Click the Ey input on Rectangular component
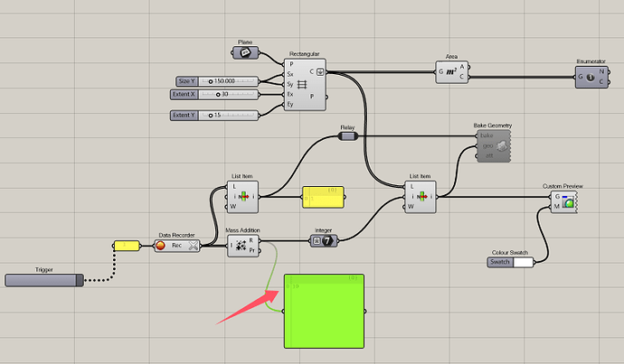Image resolution: width=624 pixels, height=364 pixels. pyautogui.click(x=290, y=104)
